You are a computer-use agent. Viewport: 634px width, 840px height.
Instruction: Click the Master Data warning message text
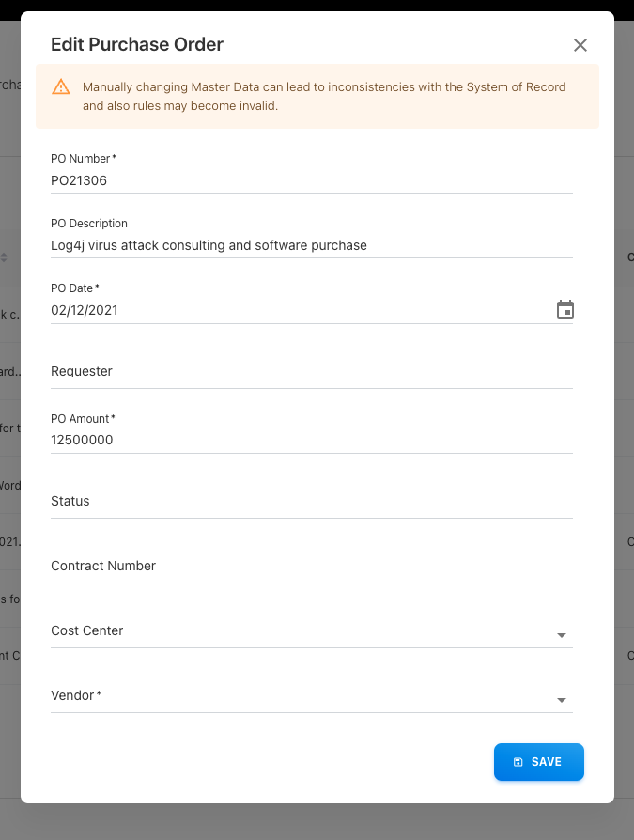324,96
